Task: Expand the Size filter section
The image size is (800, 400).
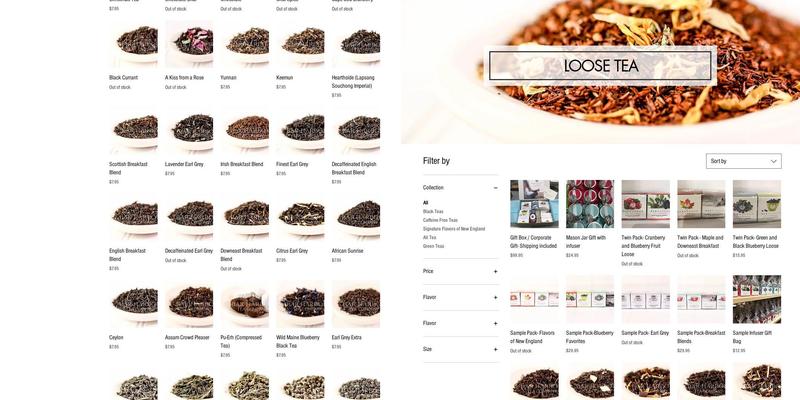Action: (x=495, y=349)
